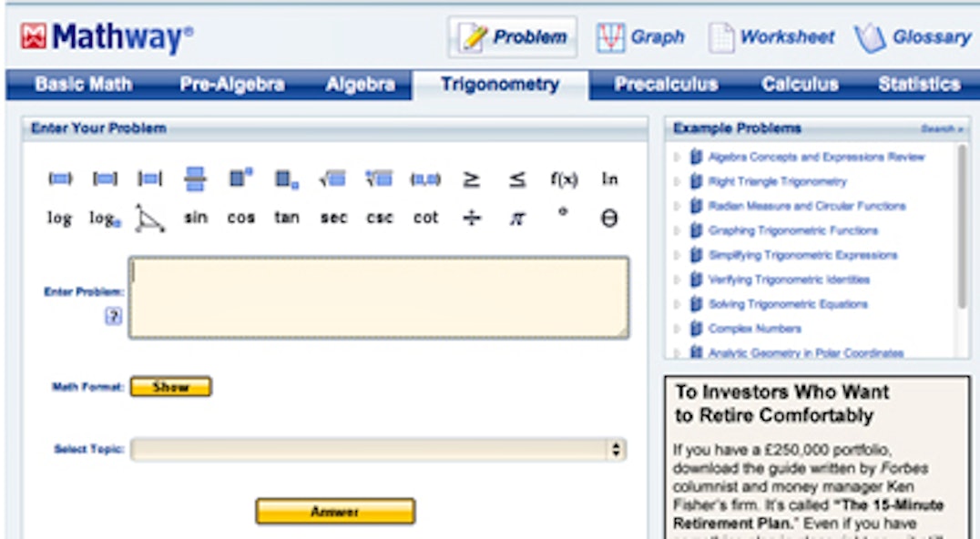980x539 pixels.
Task: Insert the pi symbol
Action: pos(517,218)
